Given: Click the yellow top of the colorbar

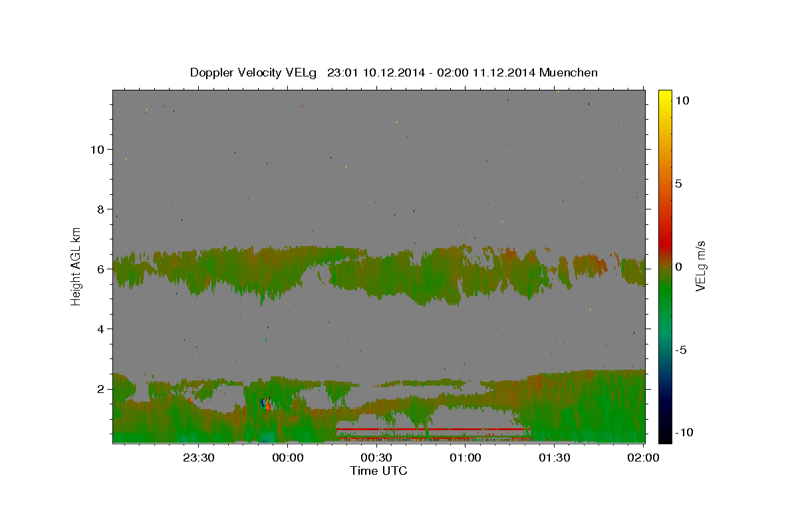Looking at the screenshot, I should [x=665, y=94].
